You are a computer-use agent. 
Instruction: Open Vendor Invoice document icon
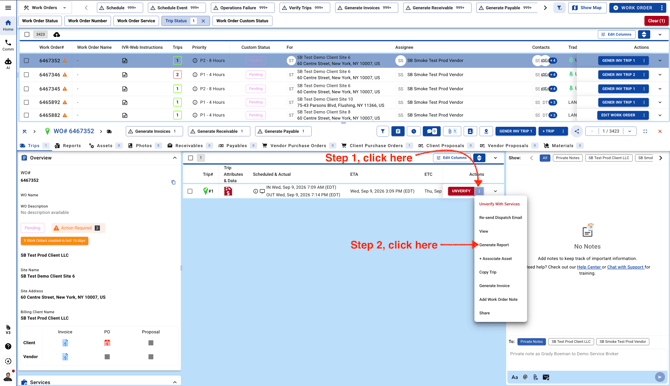[65, 357]
